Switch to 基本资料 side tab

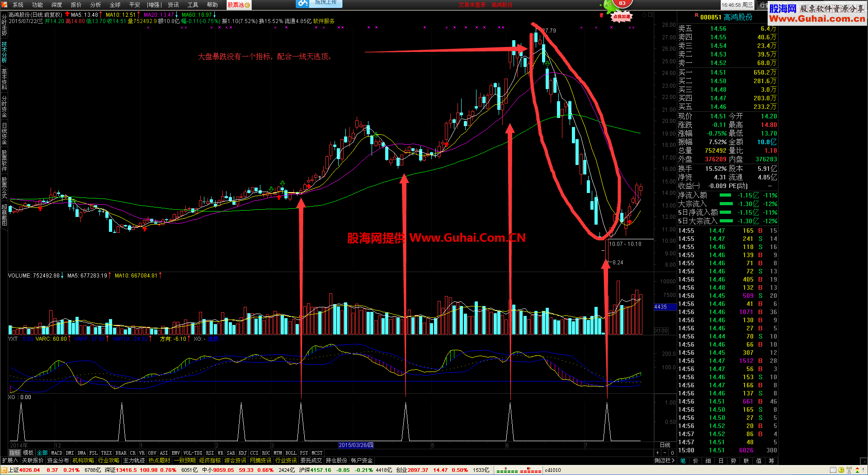pyautogui.click(x=4, y=80)
